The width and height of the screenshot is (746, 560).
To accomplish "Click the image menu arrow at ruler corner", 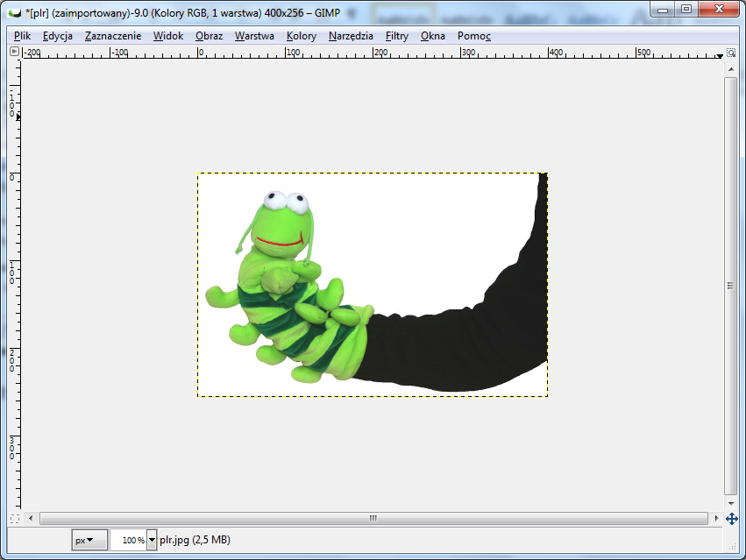I will pyautogui.click(x=14, y=52).
